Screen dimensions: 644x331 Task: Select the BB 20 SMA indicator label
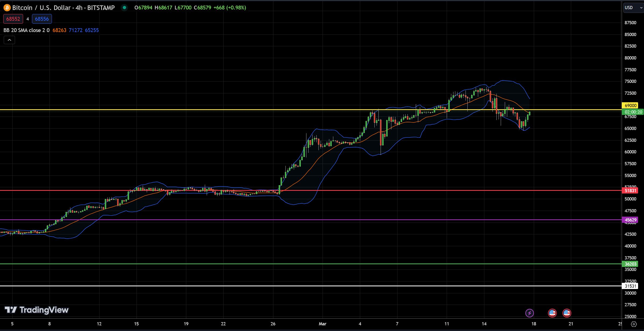click(x=26, y=30)
